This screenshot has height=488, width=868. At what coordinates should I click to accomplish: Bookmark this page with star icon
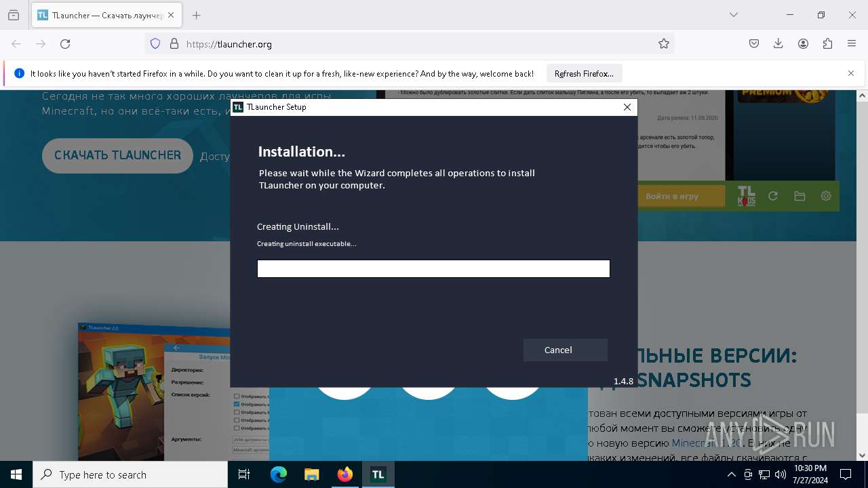click(x=664, y=44)
